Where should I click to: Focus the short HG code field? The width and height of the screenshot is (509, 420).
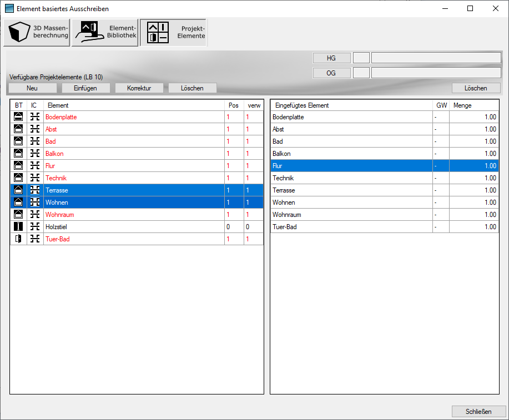pos(361,58)
